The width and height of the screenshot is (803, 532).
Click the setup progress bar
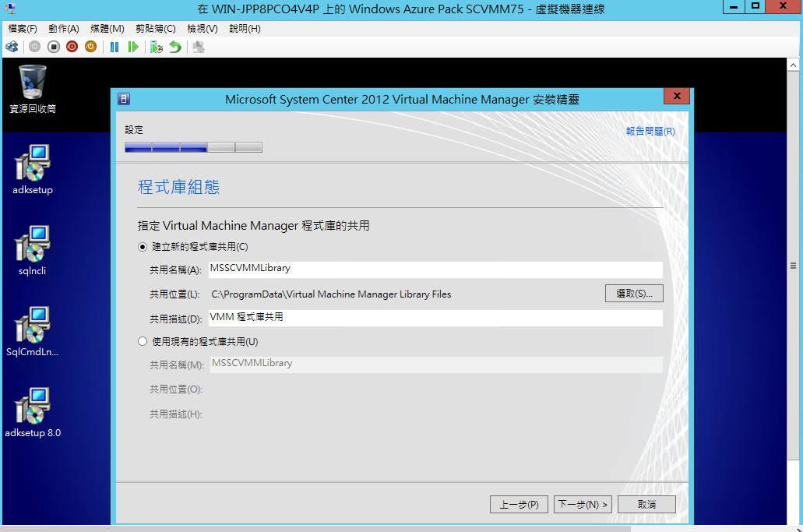(194, 147)
